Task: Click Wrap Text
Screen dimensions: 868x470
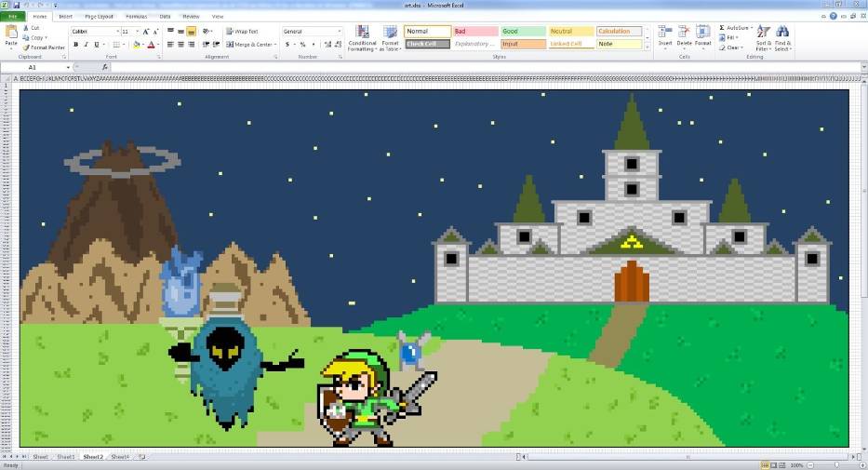Action: point(243,32)
